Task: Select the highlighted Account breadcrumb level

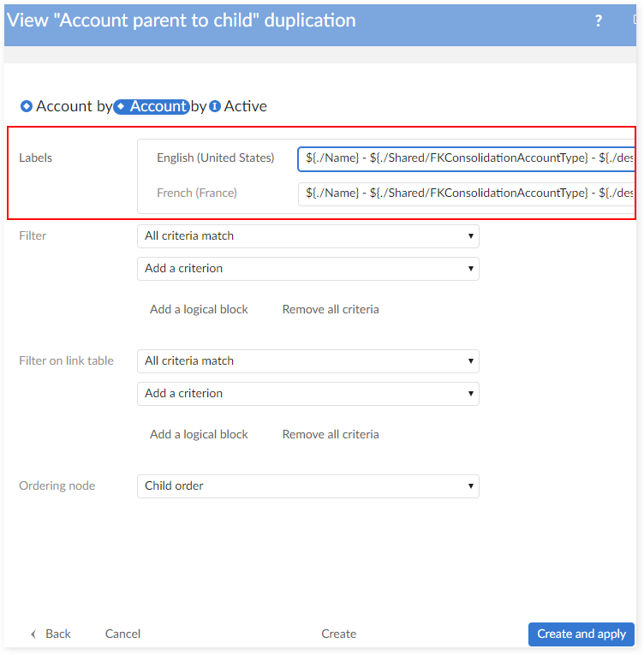Action: (158, 107)
